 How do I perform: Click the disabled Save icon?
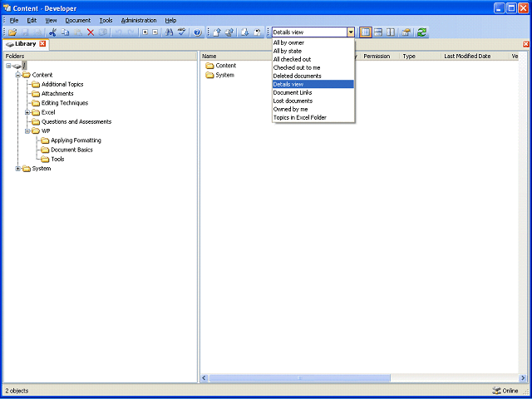point(26,32)
